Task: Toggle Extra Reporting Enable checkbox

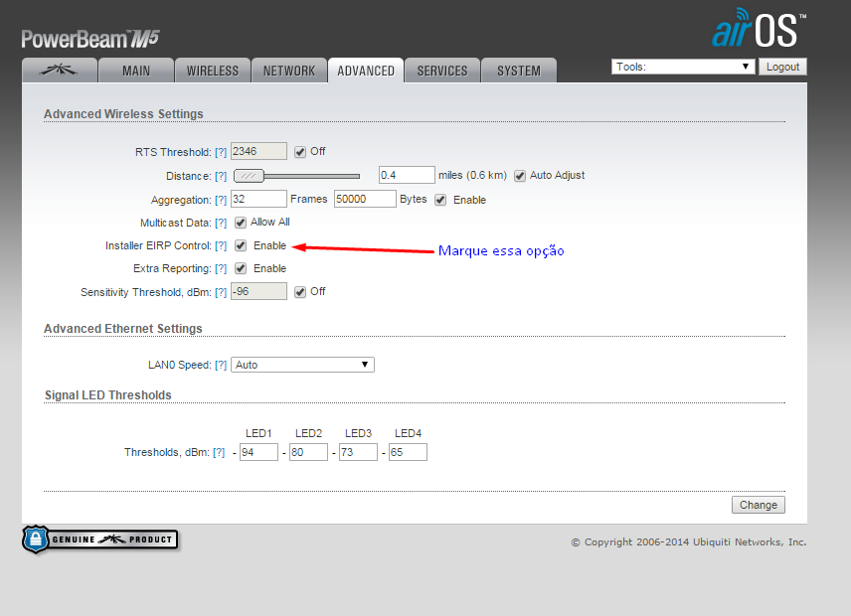Action: (x=241, y=268)
